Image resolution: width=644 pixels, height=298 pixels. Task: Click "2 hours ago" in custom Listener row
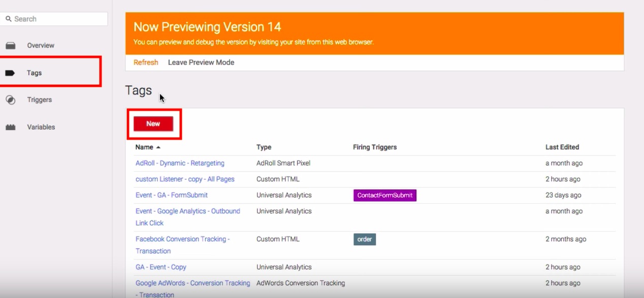click(563, 179)
